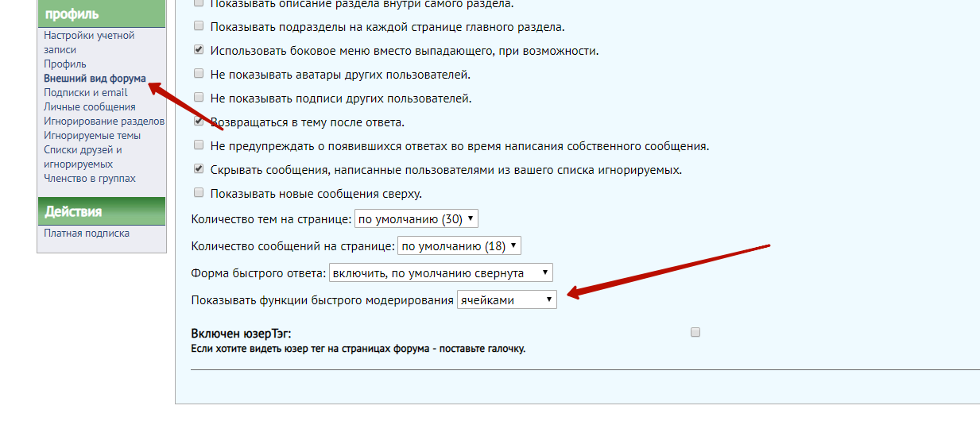980x421 pixels.
Task: Open Личные сообщения in sidebar
Action: coord(89,106)
